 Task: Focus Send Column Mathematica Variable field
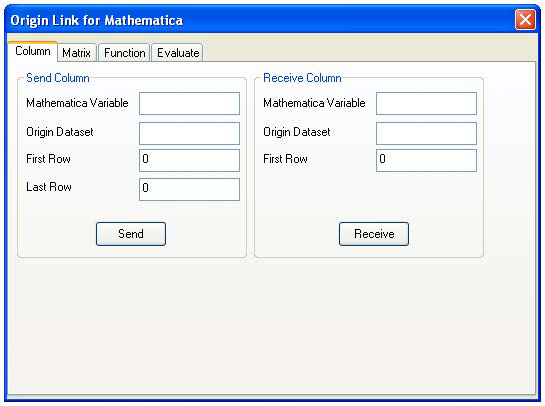pyautogui.click(x=189, y=103)
